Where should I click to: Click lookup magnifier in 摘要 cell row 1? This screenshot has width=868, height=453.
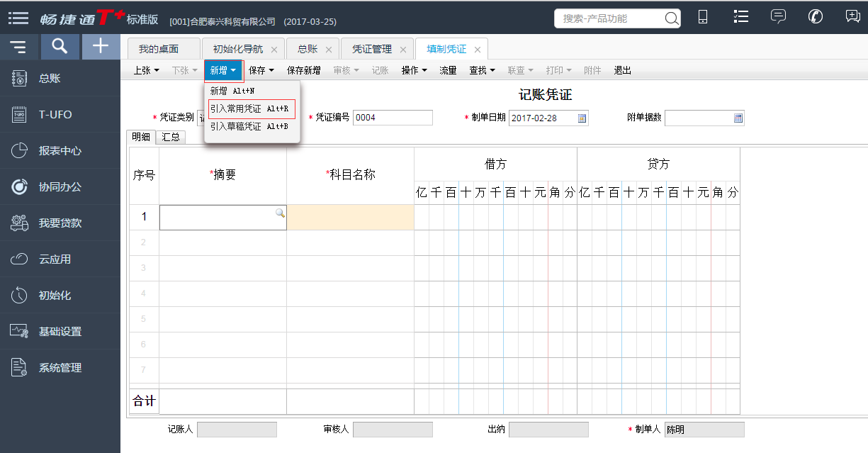click(x=280, y=213)
